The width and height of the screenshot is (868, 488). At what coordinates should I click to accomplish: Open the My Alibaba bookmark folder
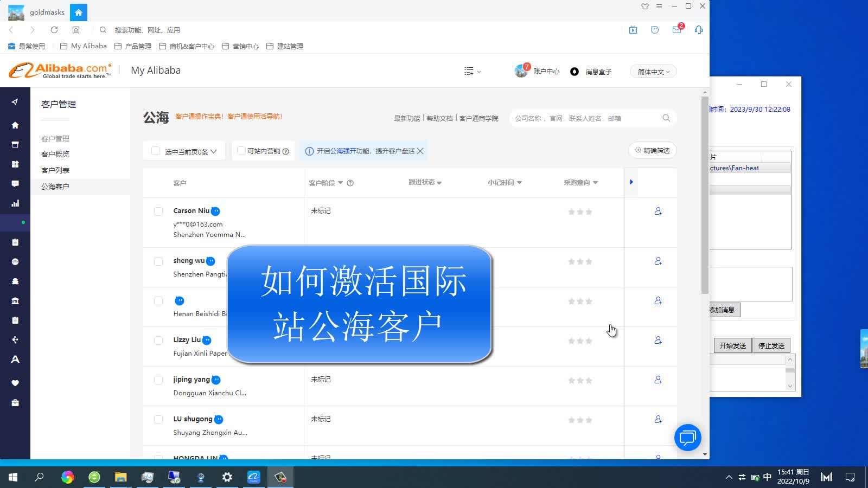(x=84, y=46)
